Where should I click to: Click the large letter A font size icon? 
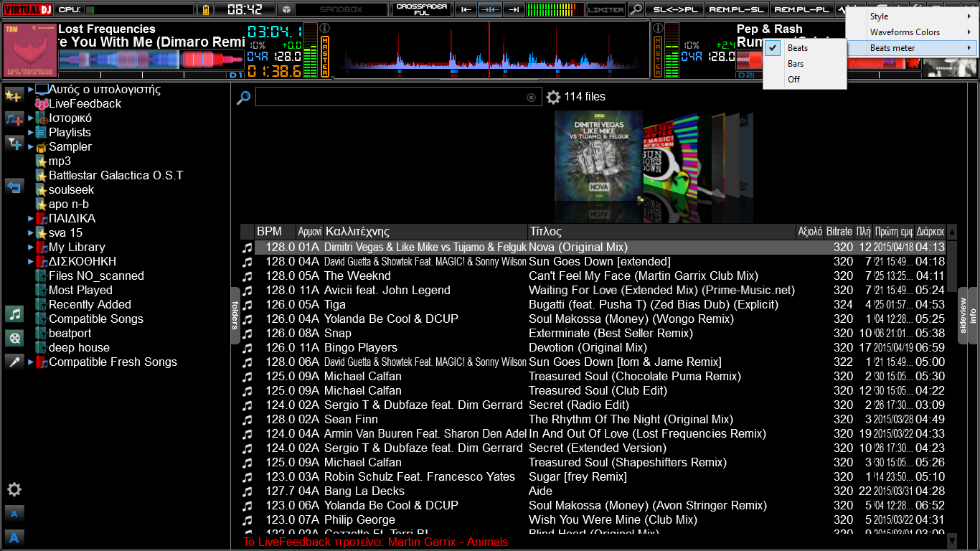(x=14, y=537)
